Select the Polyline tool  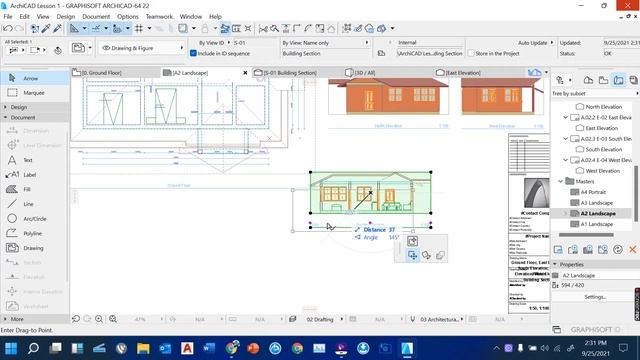coord(35,233)
